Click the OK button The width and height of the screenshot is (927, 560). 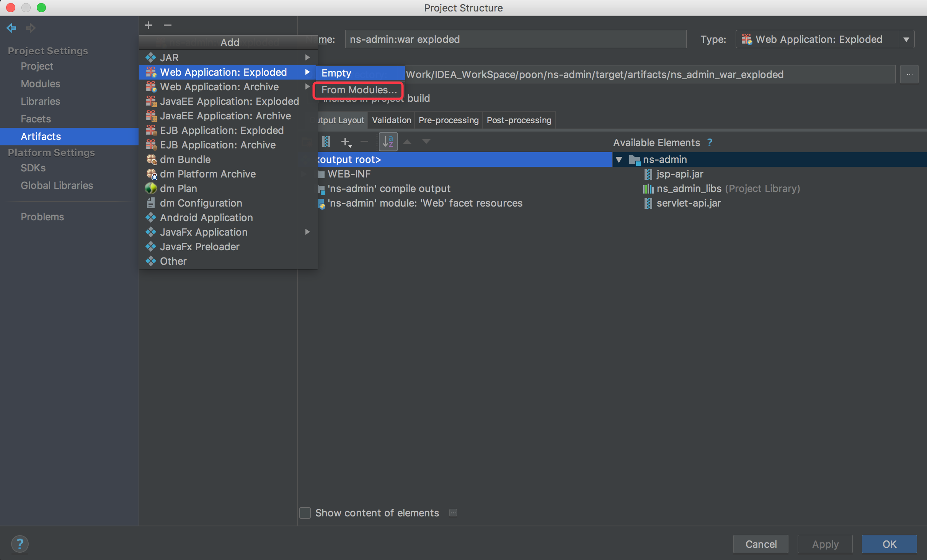click(x=889, y=544)
